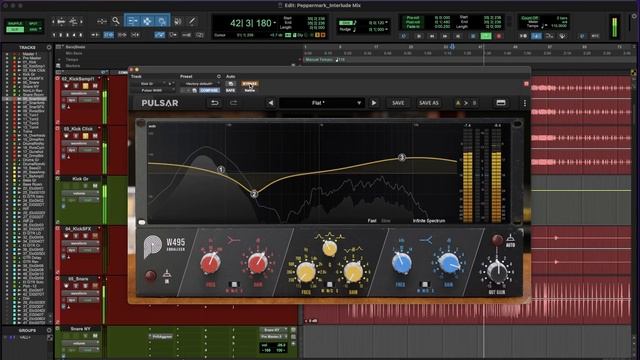640x360 pixels.
Task: Select Slip edit mode
Action: tap(14, 29)
